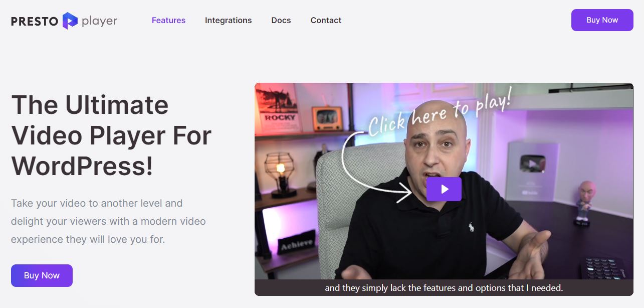Go to the Integrations page
This screenshot has height=308, width=644.
[x=228, y=21]
